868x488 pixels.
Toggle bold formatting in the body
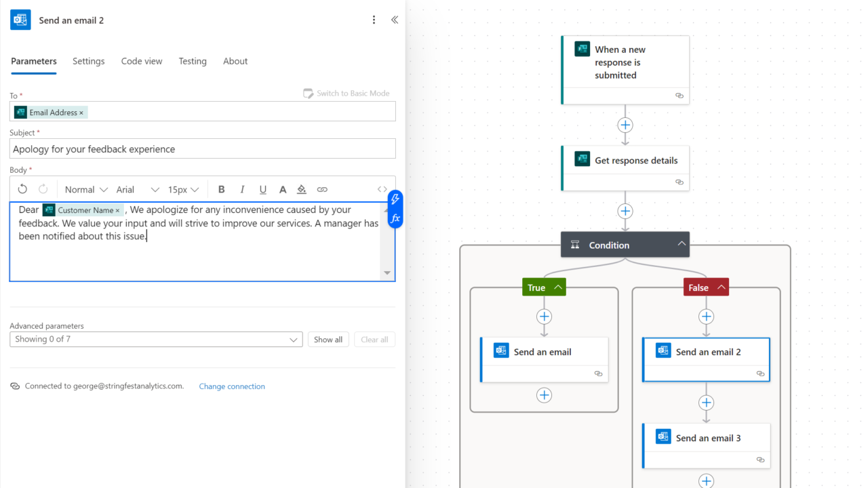221,190
